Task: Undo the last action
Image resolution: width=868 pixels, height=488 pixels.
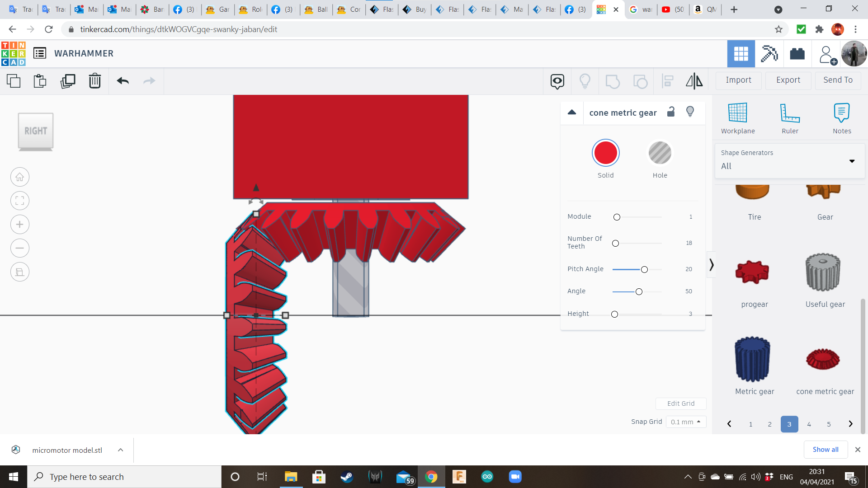Action: coord(123,81)
